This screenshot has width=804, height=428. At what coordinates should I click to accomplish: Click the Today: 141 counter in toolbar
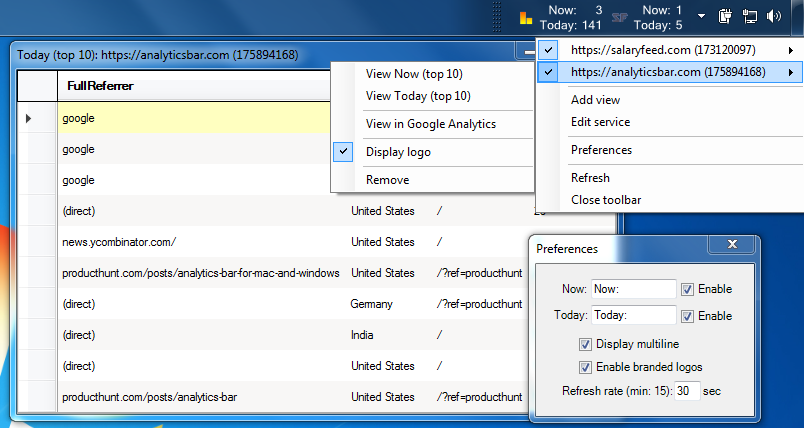click(570, 25)
